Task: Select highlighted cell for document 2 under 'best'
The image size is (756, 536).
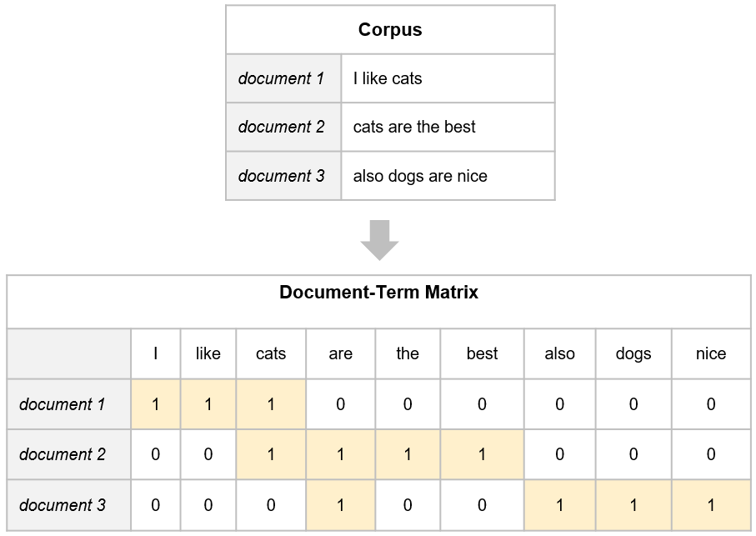Action: (x=482, y=455)
